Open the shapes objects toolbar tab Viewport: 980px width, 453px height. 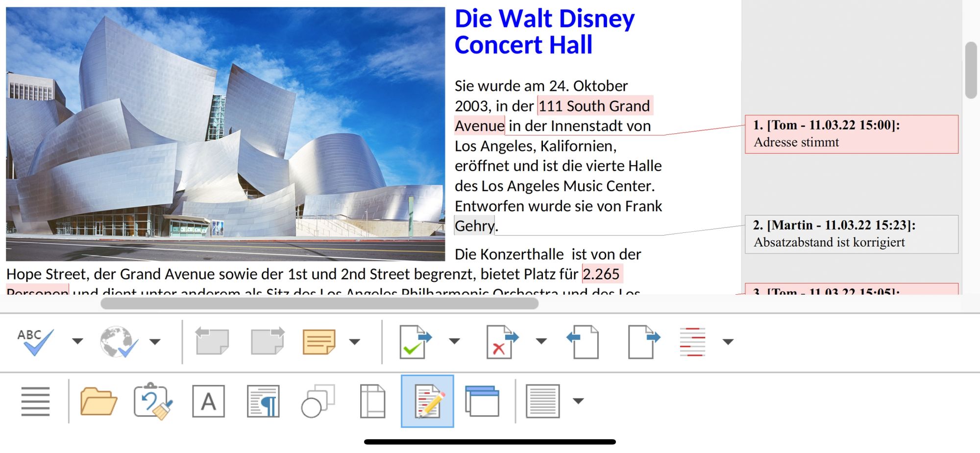(318, 401)
